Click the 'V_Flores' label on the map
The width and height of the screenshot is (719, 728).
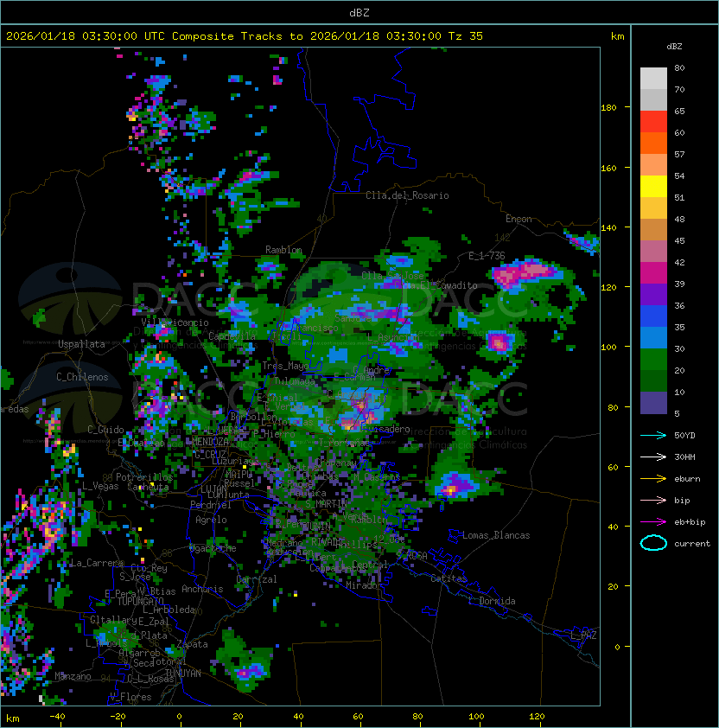pyautogui.click(x=130, y=697)
